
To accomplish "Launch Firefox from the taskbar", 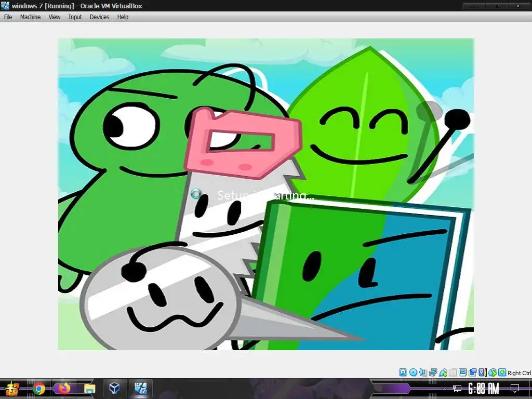I will (x=64, y=389).
